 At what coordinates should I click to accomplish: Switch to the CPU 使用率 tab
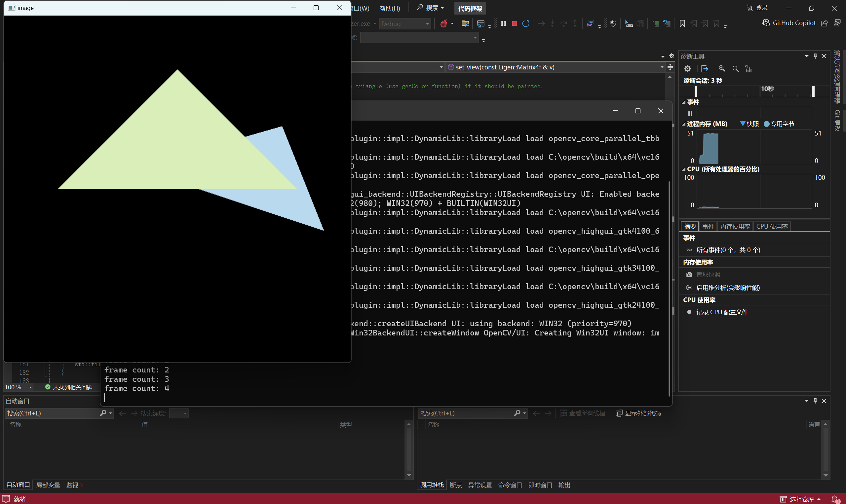point(772,226)
